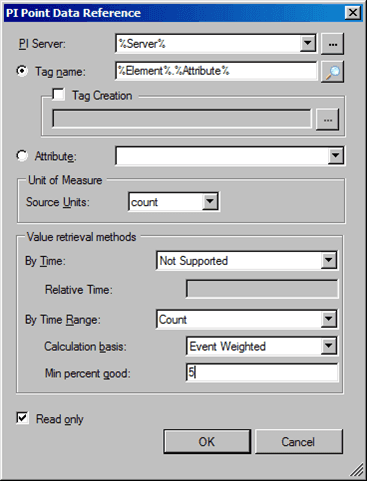Click the 'Value retrieval methods' group title
This screenshot has height=481, width=367.
point(81,237)
